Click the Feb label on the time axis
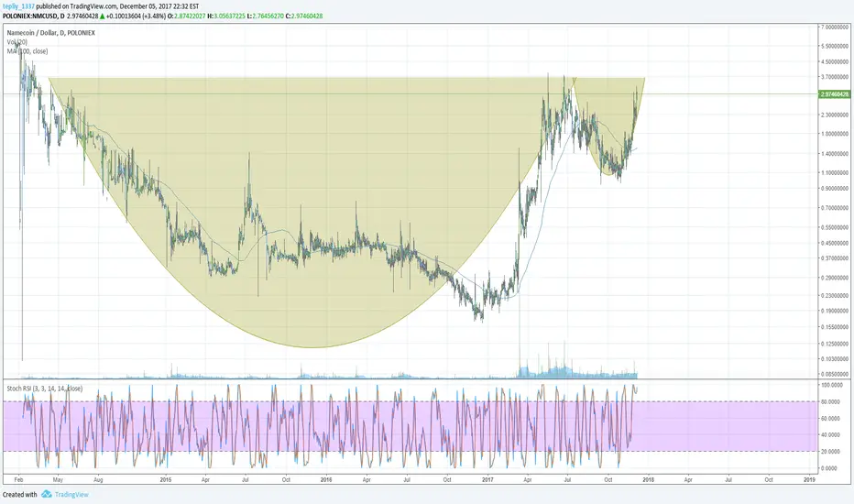The height and width of the screenshot is (504, 854). (x=18, y=480)
